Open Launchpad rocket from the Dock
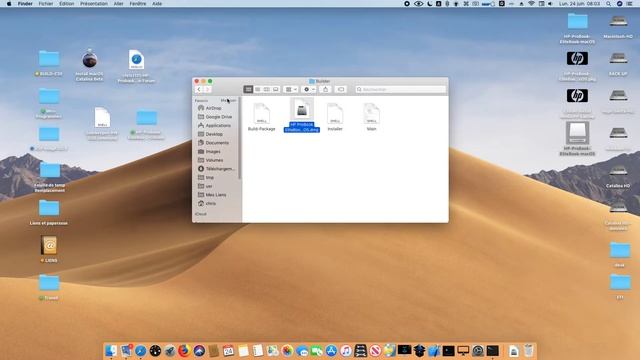The image size is (640, 360). [170, 350]
